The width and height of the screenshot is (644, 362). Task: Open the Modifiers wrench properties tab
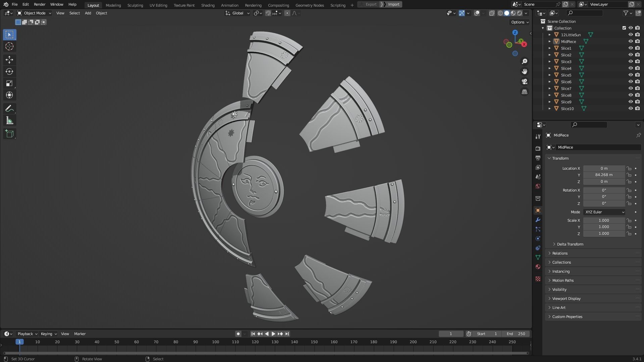538,220
